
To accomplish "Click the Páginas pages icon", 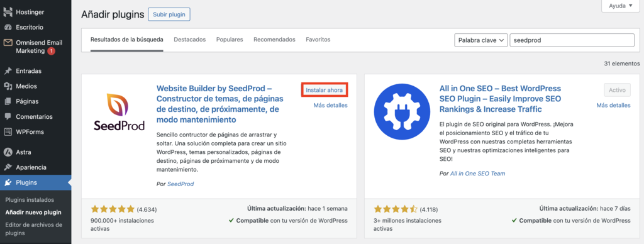I will point(8,101).
